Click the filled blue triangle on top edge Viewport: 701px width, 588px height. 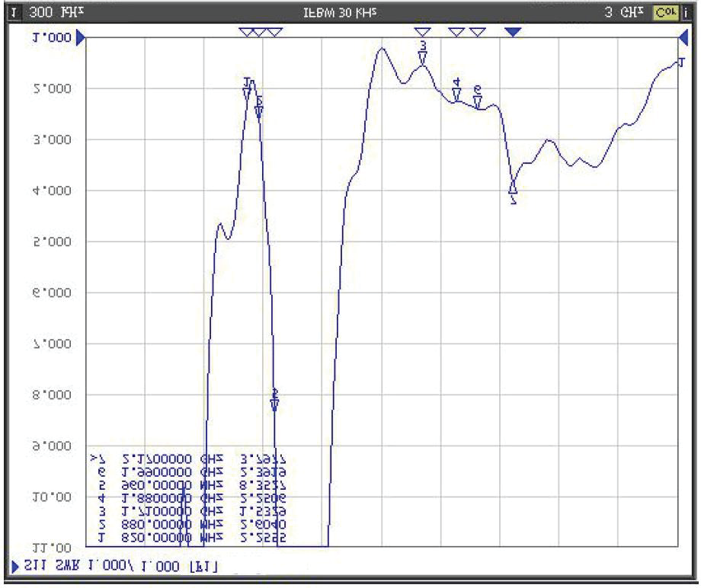pyautogui.click(x=513, y=31)
